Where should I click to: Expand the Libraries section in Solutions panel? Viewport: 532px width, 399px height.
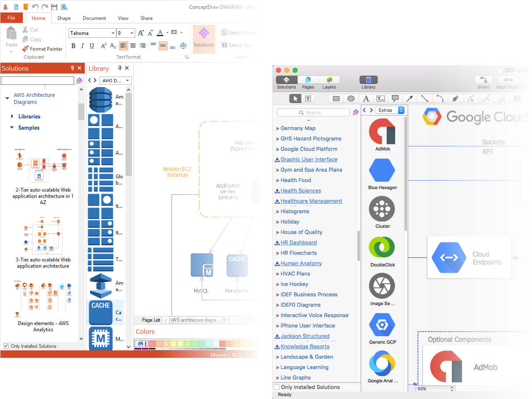click(12, 116)
